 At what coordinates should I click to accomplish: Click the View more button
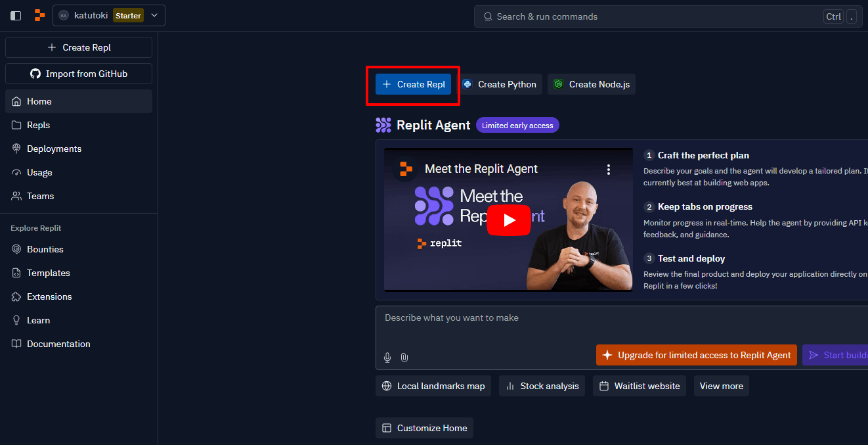tap(722, 386)
